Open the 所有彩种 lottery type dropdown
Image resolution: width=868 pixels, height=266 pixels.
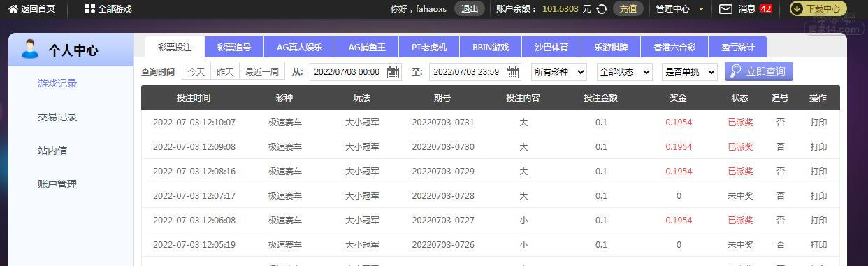(x=559, y=71)
